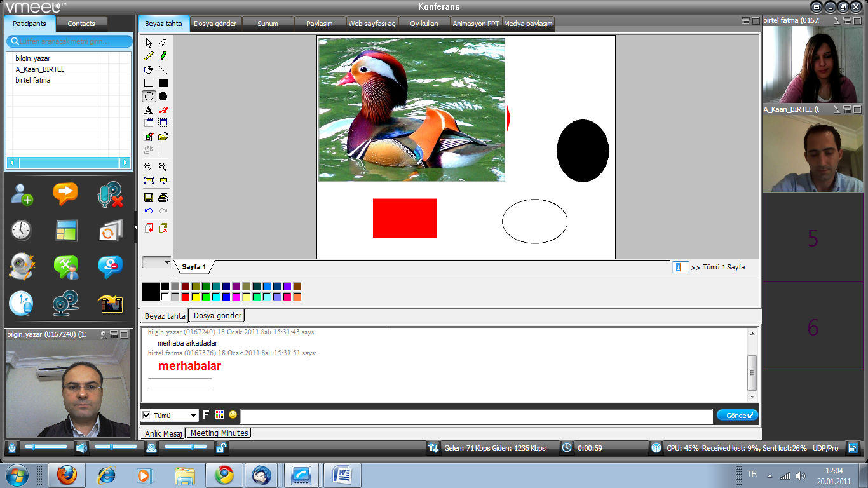This screenshot has width=868, height=488.
Task: Click the two webcams icon
Action: point(66,303)
